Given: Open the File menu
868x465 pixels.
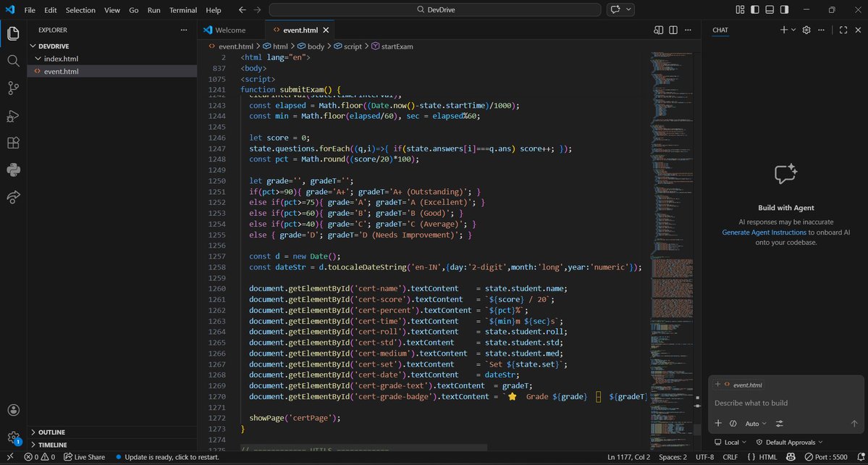Looking at the screenshot, I should 30,10.
